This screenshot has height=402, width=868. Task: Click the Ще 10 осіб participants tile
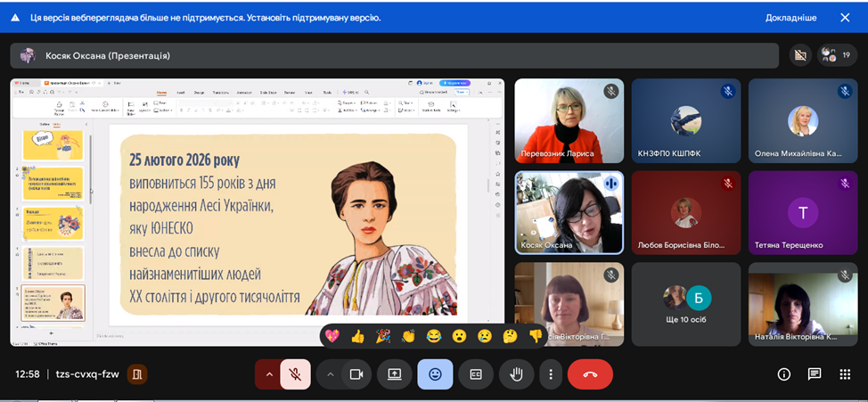pos(685,303)
